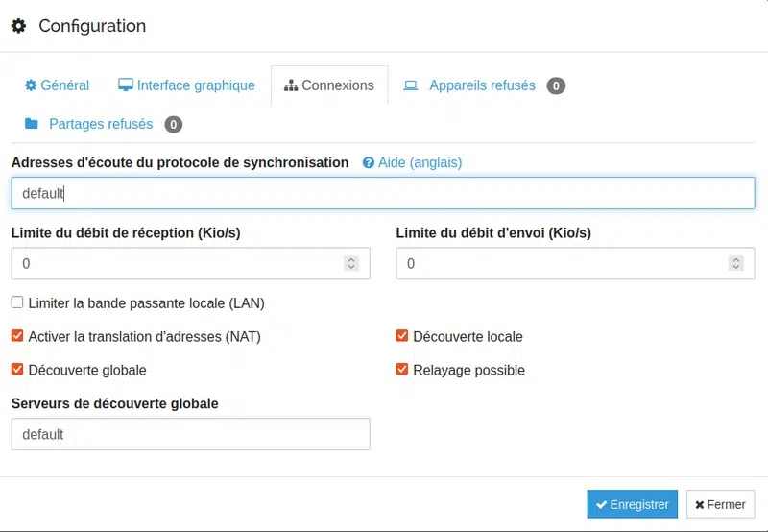Switch to the Général tab
This screenshot has height=532, width=768.
[x=57, y=85]
